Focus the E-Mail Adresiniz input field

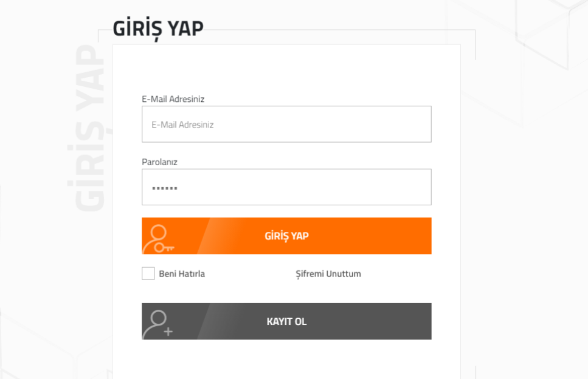click(x=286, y=125)
